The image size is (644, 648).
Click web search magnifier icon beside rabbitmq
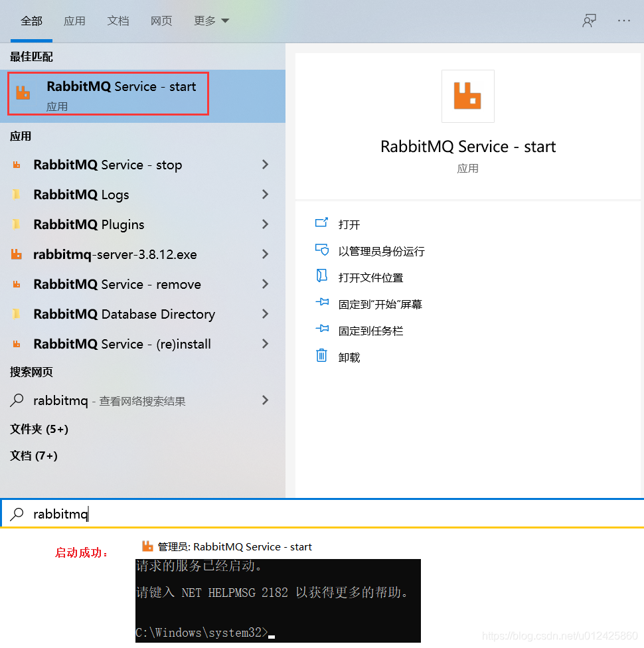pyautogui.click(x=17, y=400)
